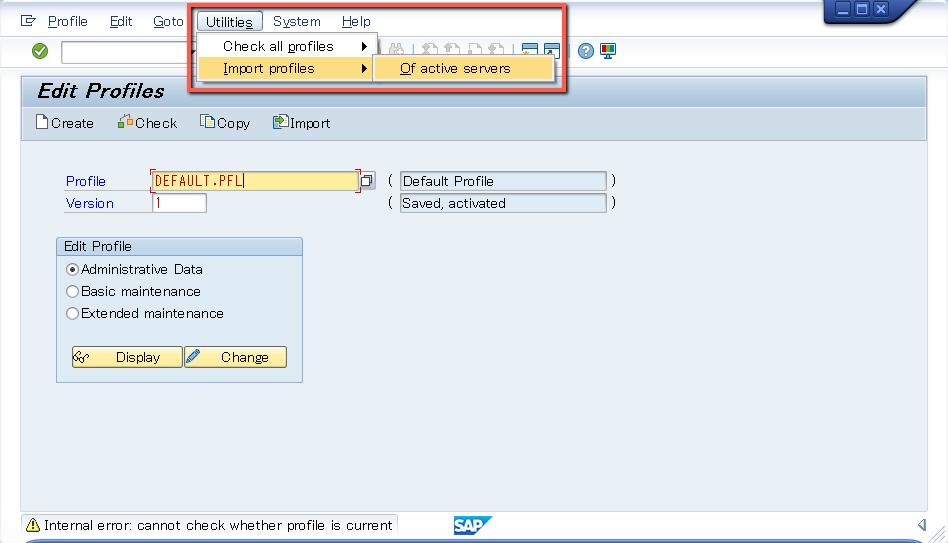The width and height of the screenshot is (948, 543).
Task: Expand the Check all profiles submenu
Action: tap(287, 47)
